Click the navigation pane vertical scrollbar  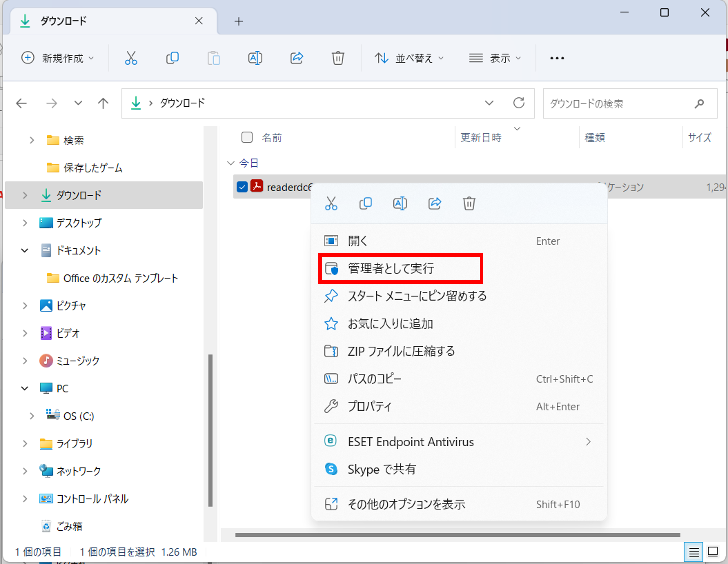coord(210,430)
